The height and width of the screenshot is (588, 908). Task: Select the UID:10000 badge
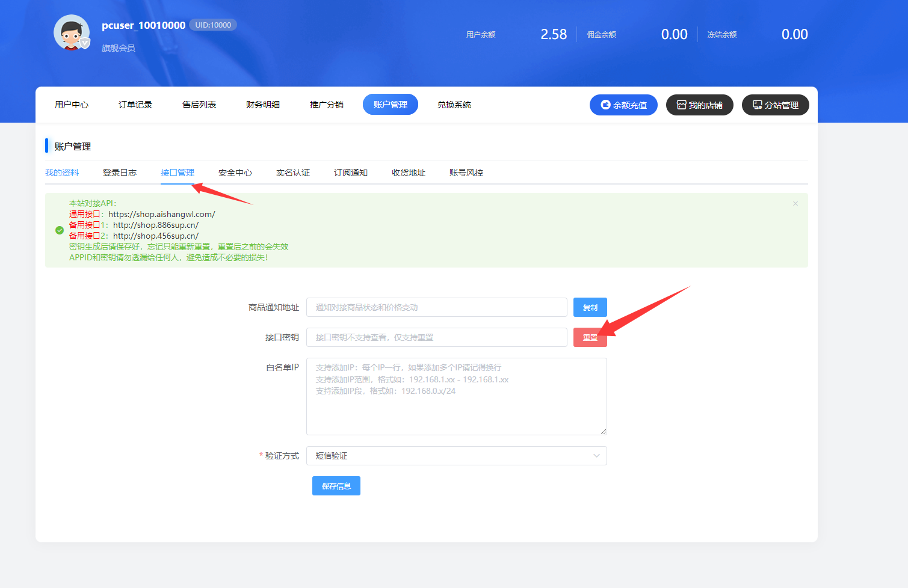[x=212, y=25]
